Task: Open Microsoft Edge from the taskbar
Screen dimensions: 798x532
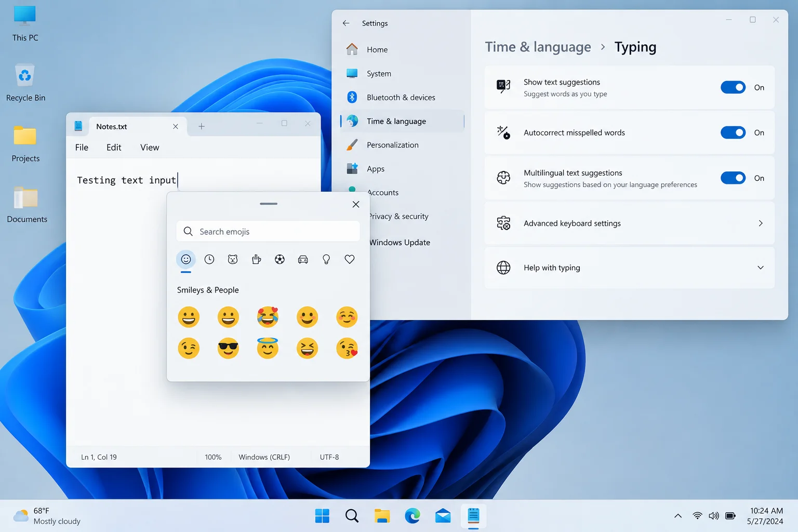Action: click(413, 516)
